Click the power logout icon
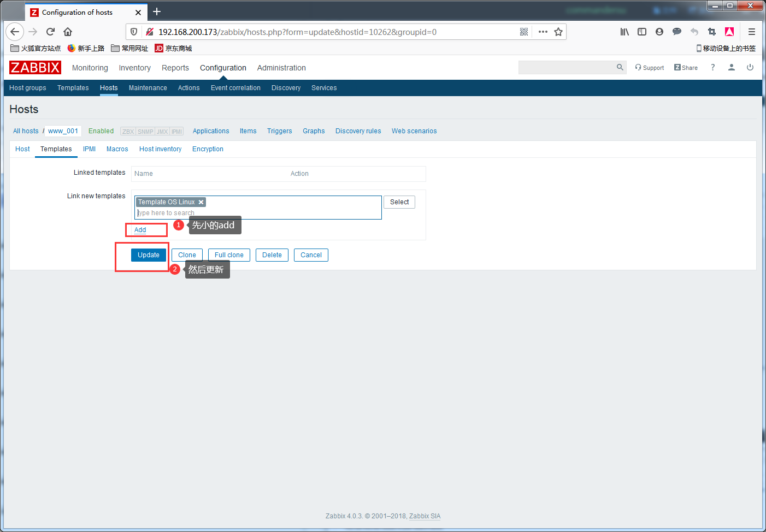The width and height of the screenshot is (766, 532). tap(750, 67)
